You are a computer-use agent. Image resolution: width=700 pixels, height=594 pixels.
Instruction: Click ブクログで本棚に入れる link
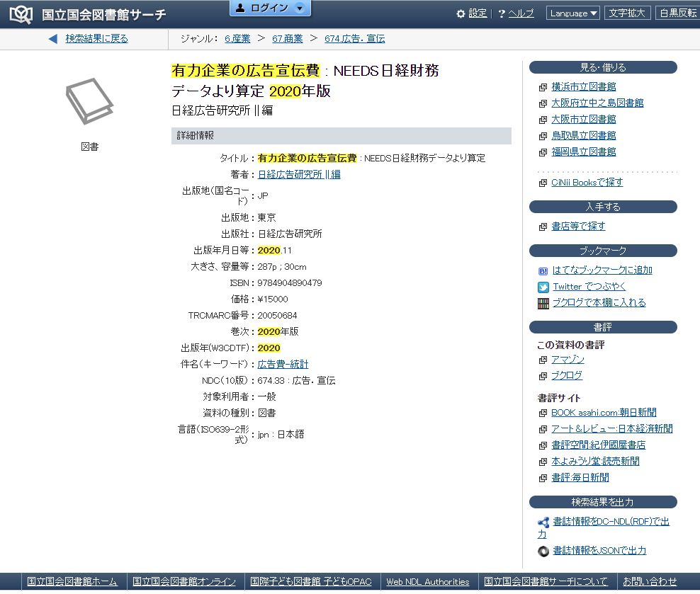coord(599,303)
